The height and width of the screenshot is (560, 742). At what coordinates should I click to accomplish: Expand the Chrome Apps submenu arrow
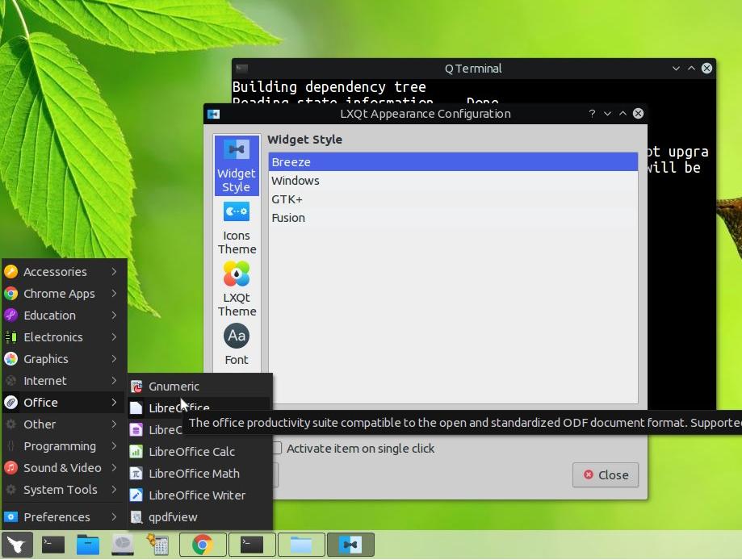click(114, 293)
